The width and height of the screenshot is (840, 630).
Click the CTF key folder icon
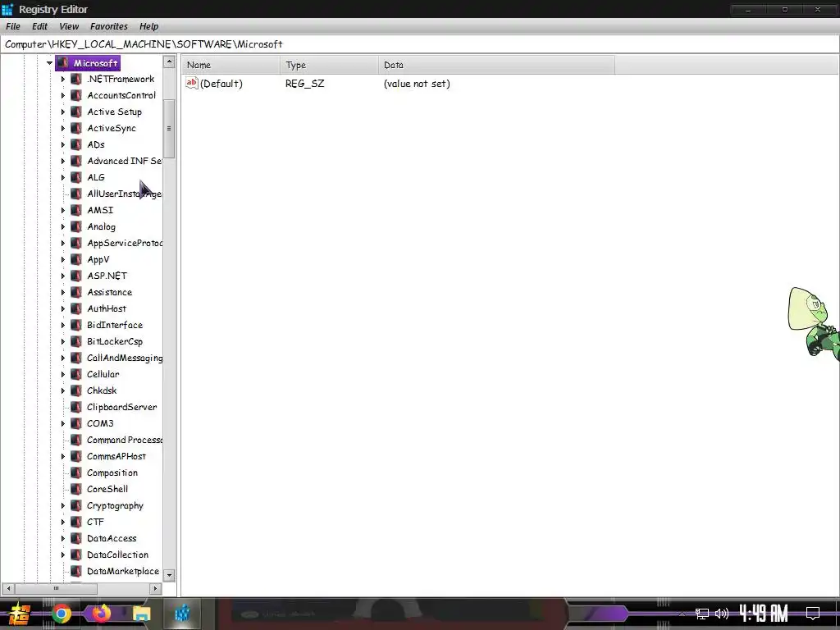76,522
